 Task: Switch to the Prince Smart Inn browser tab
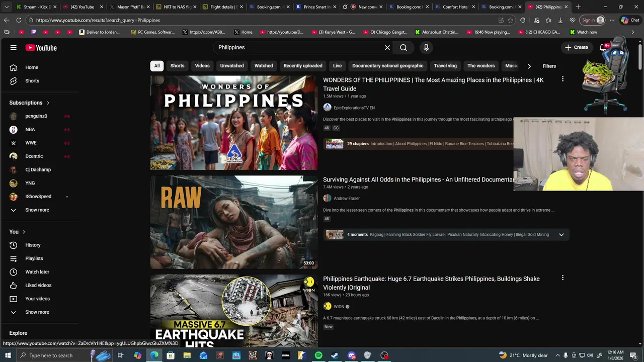(315, 7)
